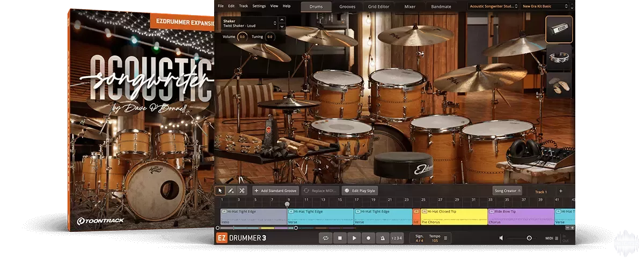
Task: Select the scissors cut tool
Action: (242, 191)
